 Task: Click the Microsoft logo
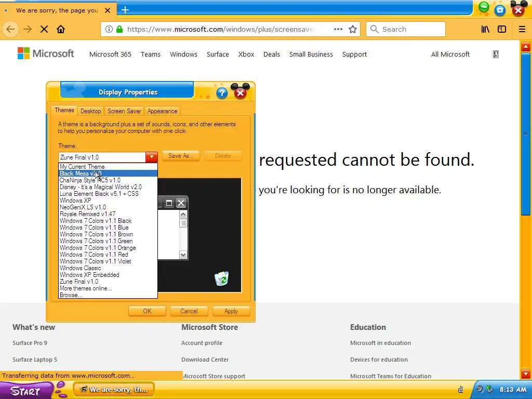[x=46, y=54]
